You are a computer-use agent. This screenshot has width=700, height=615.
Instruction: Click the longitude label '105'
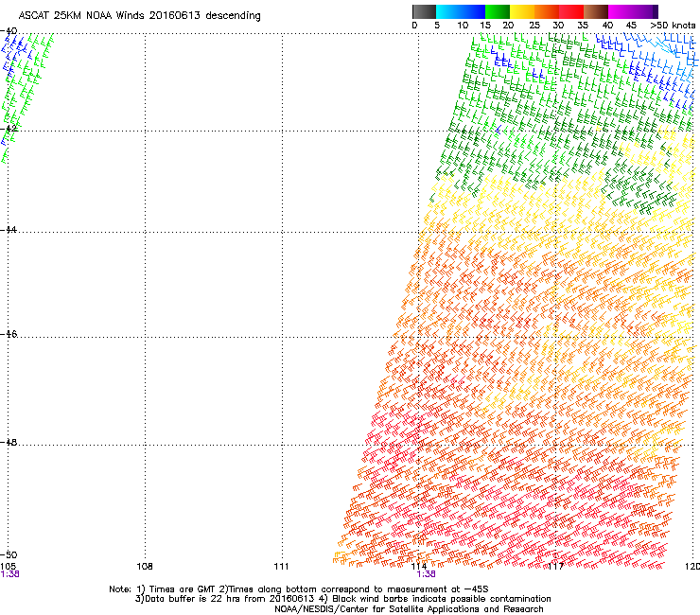pyautogui.click(x=8, y=567)
